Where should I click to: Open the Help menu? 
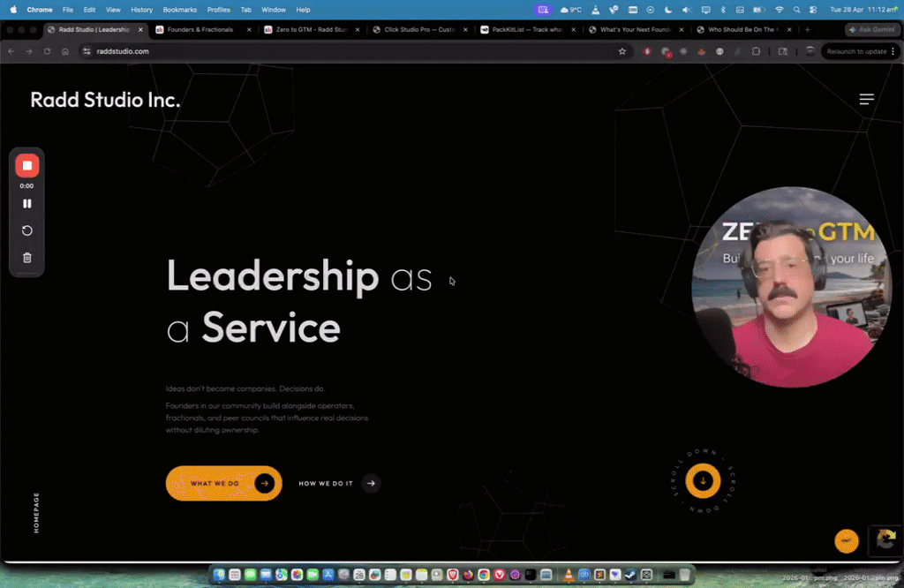click(304, 10)
